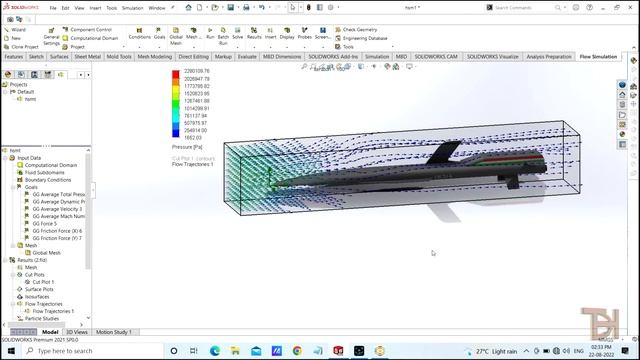640x360 pixels.
Task: Open the Windows Start menu
Action: click(11, 351)
